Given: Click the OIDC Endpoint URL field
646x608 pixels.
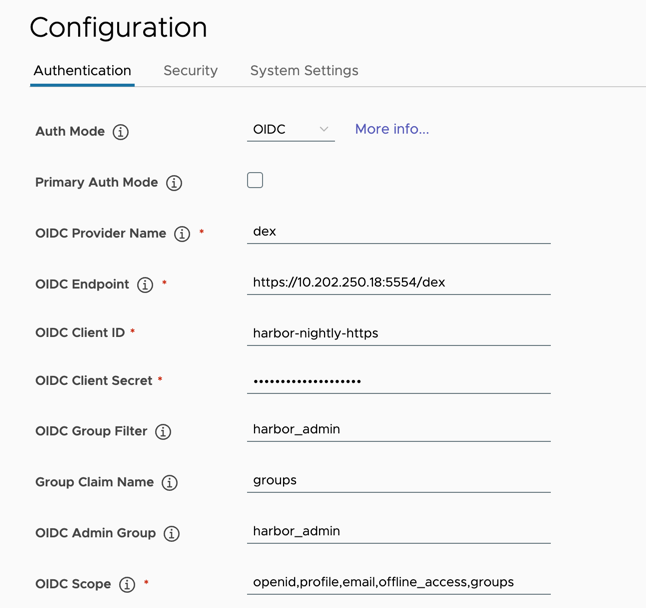Looking at the screenshot, I should tap(398, 282).
